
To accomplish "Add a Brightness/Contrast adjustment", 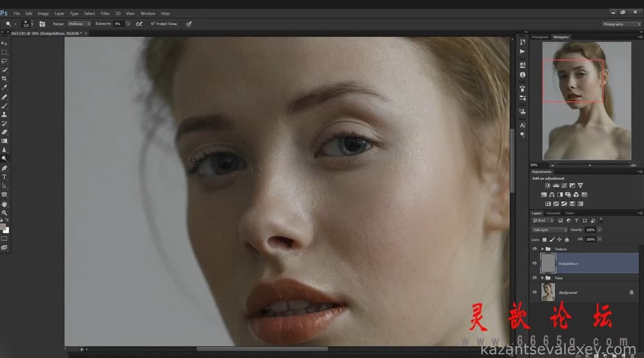I will (x=547, y=185).
